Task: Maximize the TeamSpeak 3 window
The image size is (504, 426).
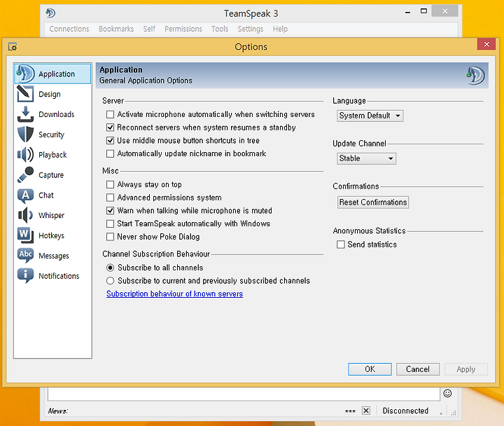Action: (423, 11)
